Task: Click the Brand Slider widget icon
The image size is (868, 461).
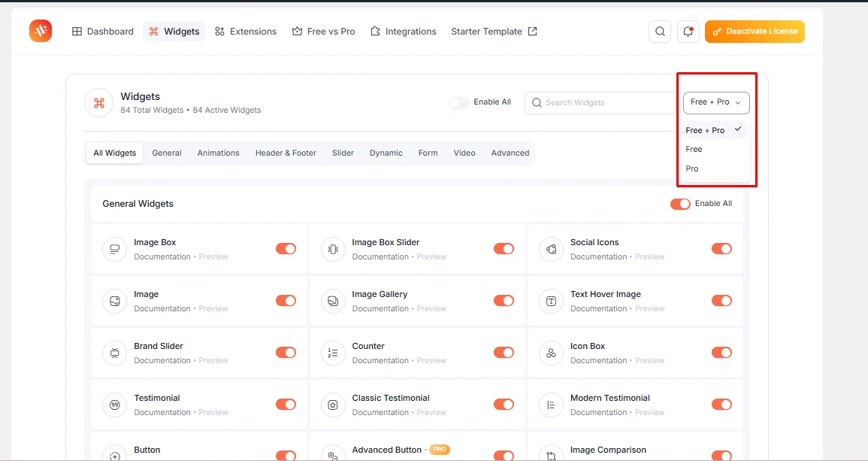Action: click(114, 353)
